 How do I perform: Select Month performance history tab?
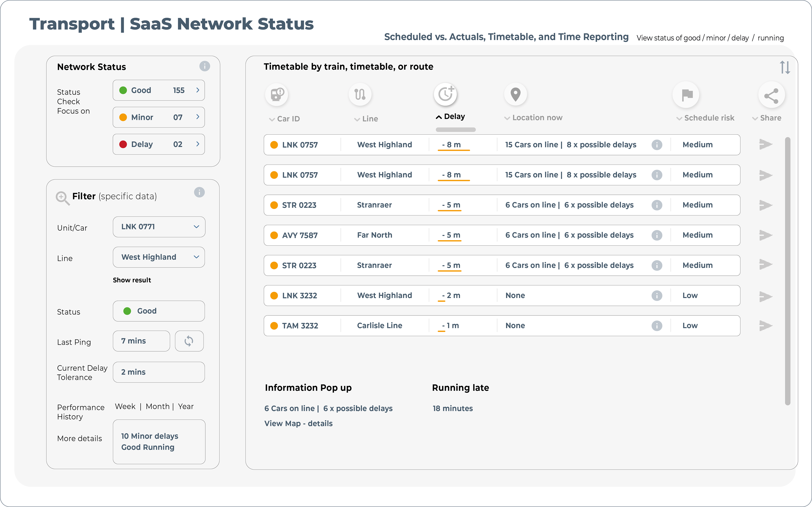pyautogui.click(x=157, y=406)
